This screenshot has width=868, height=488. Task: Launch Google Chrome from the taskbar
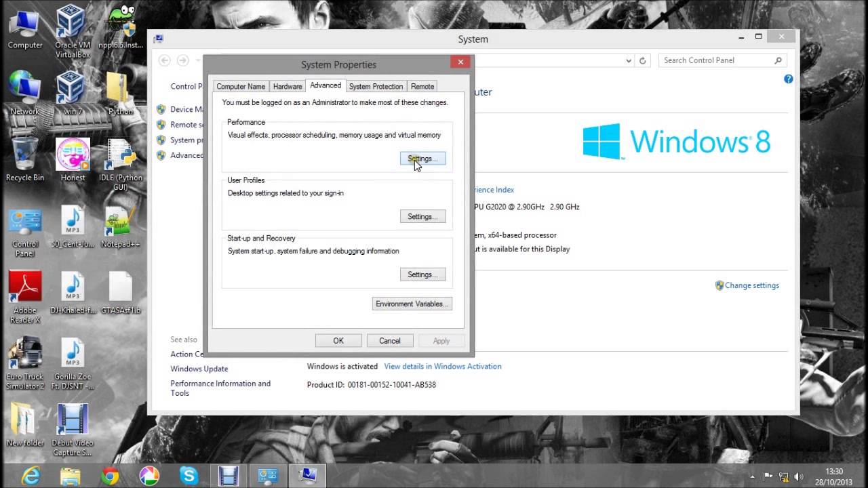(x=111, y=475)
